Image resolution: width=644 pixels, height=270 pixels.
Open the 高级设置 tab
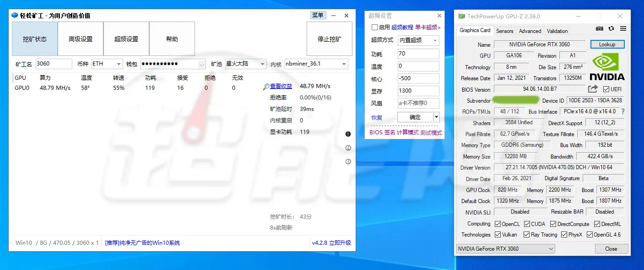coord(81,39)
